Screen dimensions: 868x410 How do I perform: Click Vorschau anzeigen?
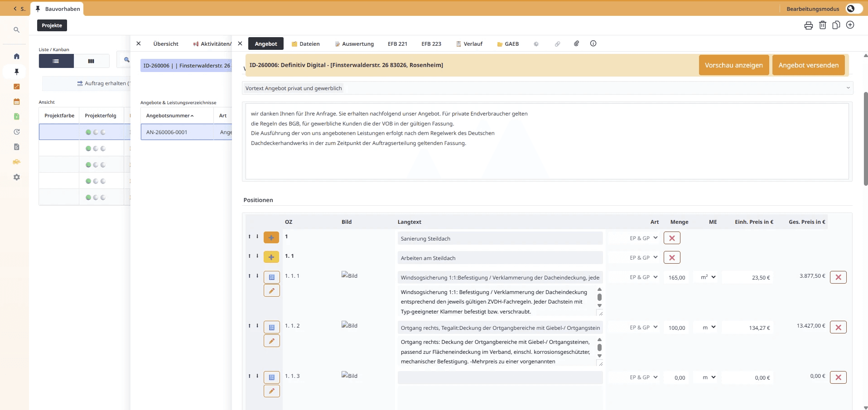pyautogui.click(x=734, y=65)
